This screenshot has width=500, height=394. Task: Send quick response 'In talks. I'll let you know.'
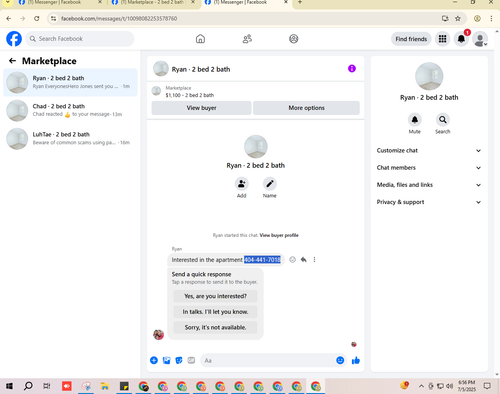[x=215, y=312]
